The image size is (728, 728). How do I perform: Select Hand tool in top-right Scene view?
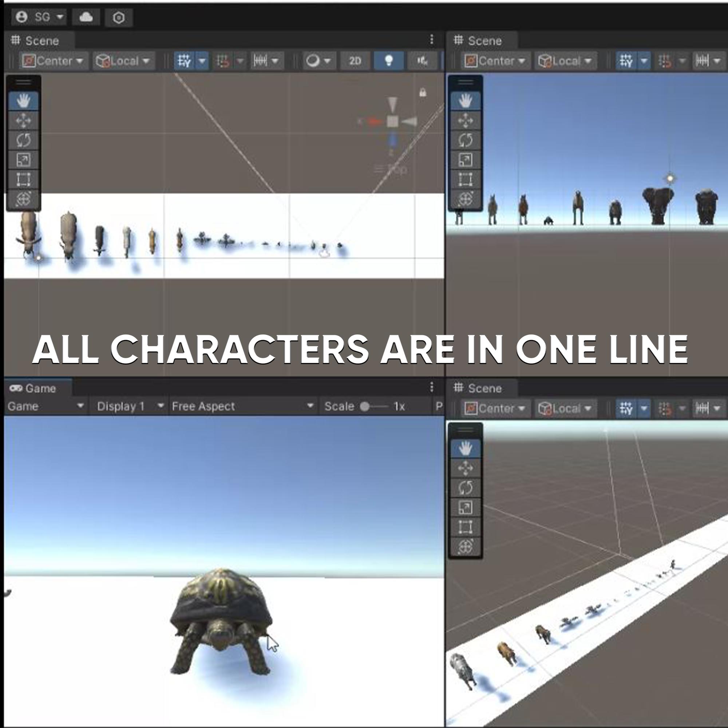[466, 101]
